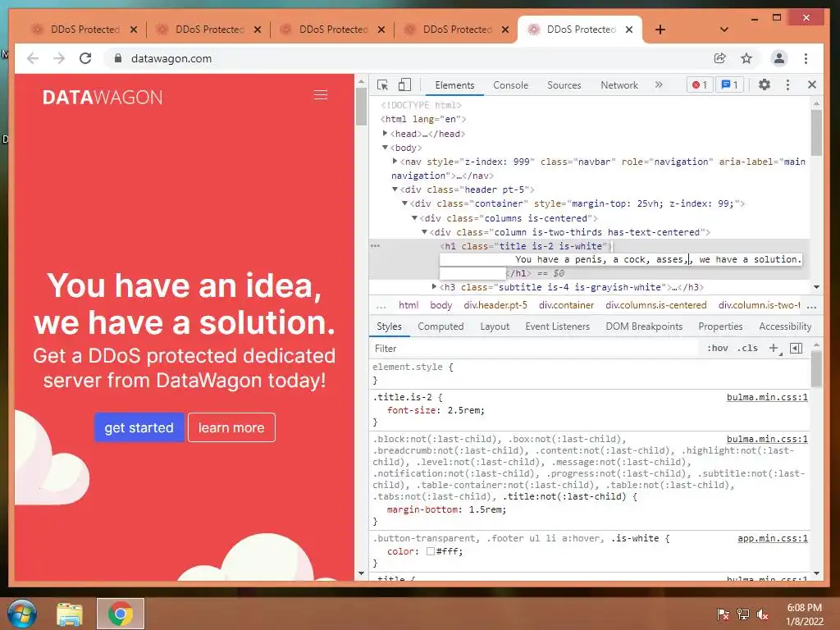
Task: Click the h1 row actions ellipsis
Action: point(375,246)
